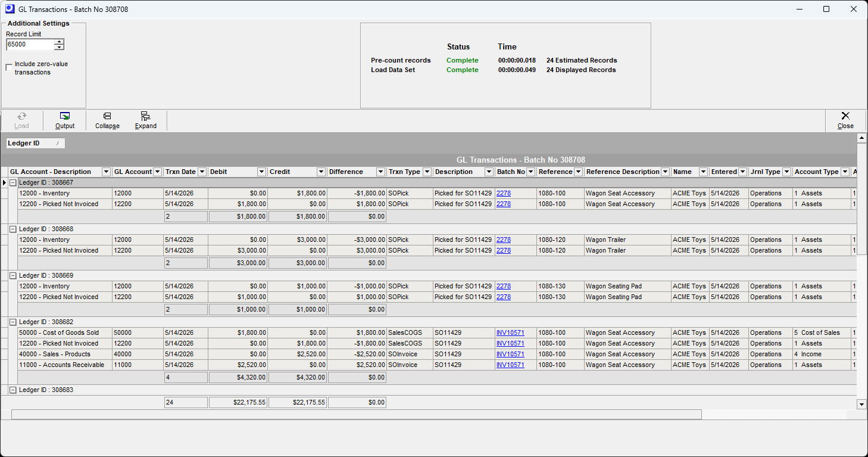Viewport: 868px width, 457px height.
Task: Click the 24 Displayed Records text
Action: 581,70
